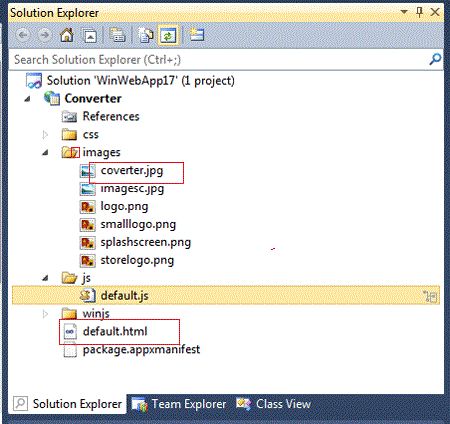Toggle the Refresh toolbar button
The image size is (450, 424).
pyautogui.click(x=168, y=35)
